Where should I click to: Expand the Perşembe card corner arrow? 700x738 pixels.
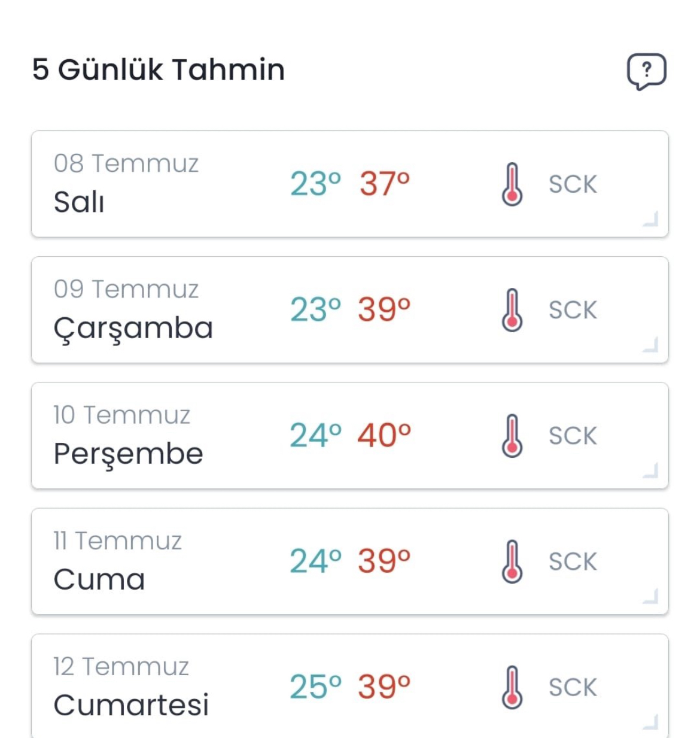[651, 470]
